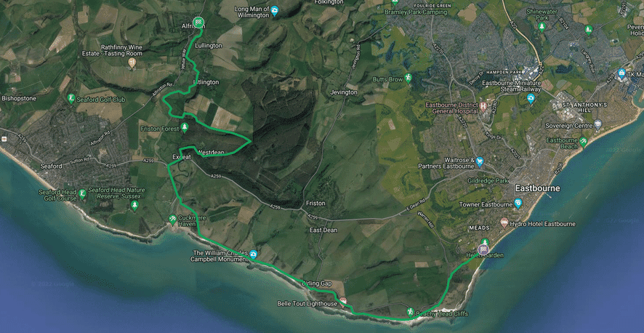Select the Butts Brow hiking pin
This screenshot has width=644, height=333.
click(x=408, y=77)
